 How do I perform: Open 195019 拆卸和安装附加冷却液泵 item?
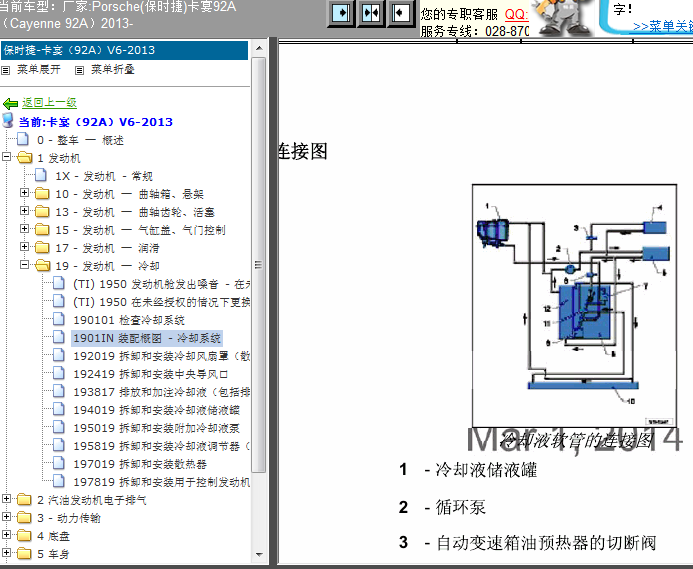(x=156, y=428)
